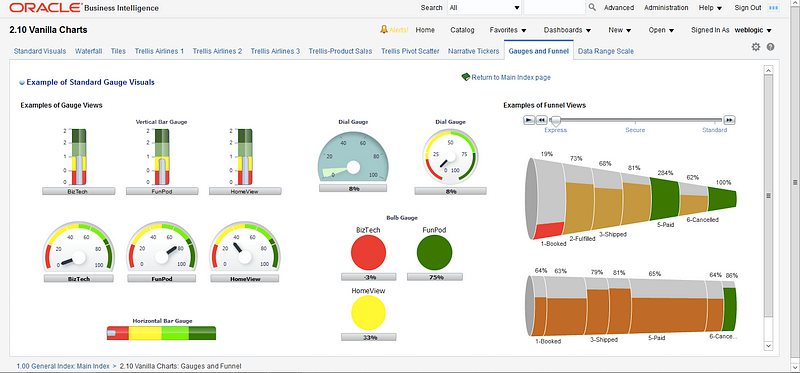Open the Catalog link
This screenshot has width=800, height=373.
point(462,30)
